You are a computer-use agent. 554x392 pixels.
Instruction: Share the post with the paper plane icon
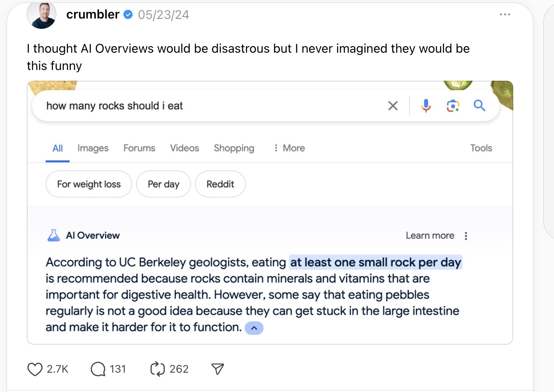pyautogui.click(x=217, y=369)
